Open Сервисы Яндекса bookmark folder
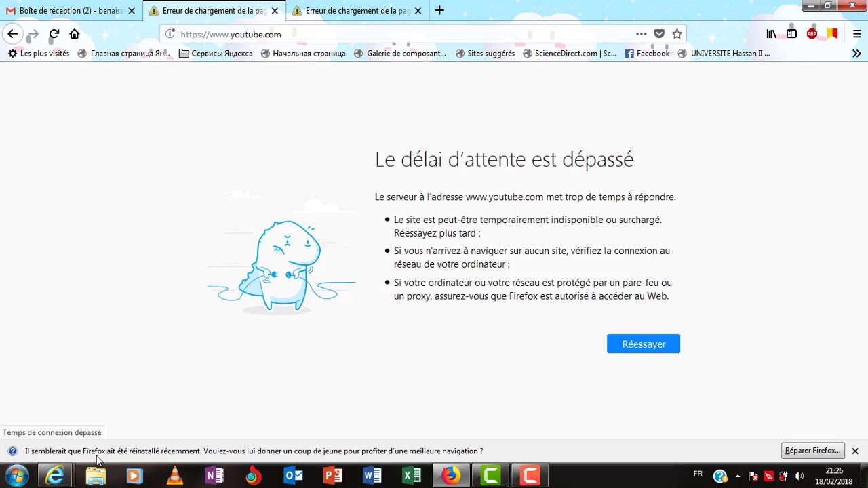The height and width of the screenshot is (488, 868). point(216,53)
